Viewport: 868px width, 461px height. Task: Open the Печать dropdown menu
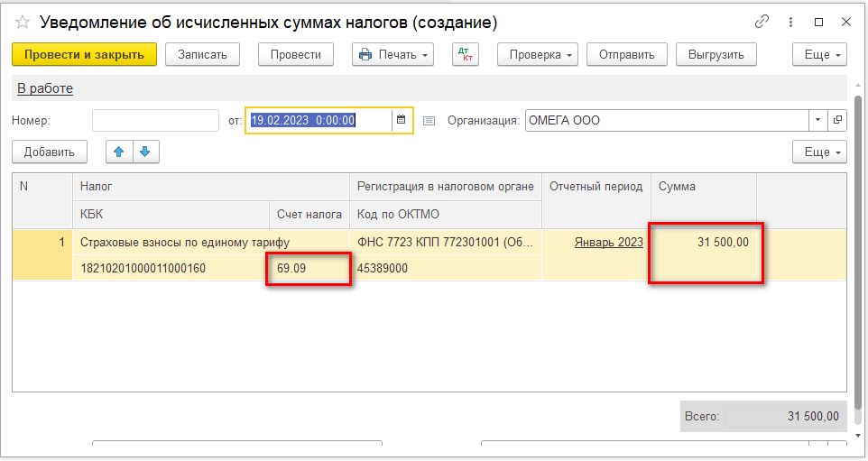[x=393, y=54]
